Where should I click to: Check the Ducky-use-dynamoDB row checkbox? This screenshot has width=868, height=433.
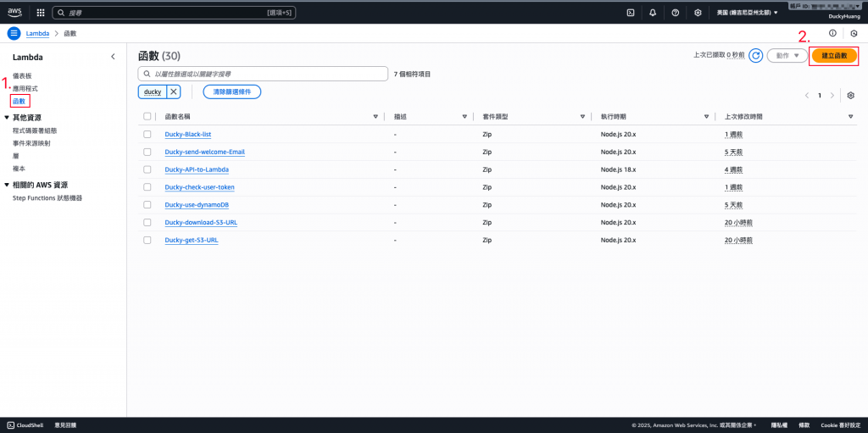147,205
